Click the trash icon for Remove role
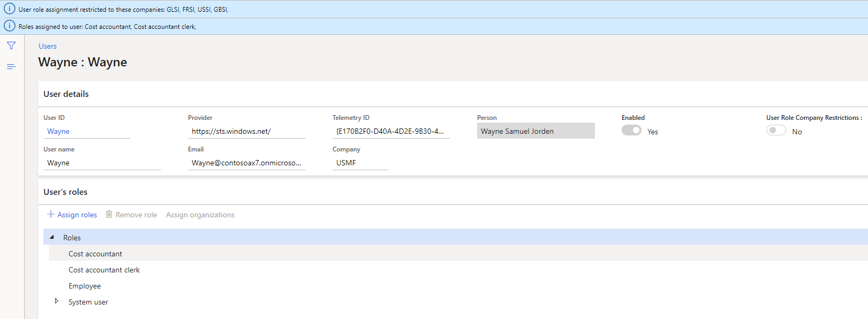The width and height of the screenshot is (868, 319). [x=109, y=214]
